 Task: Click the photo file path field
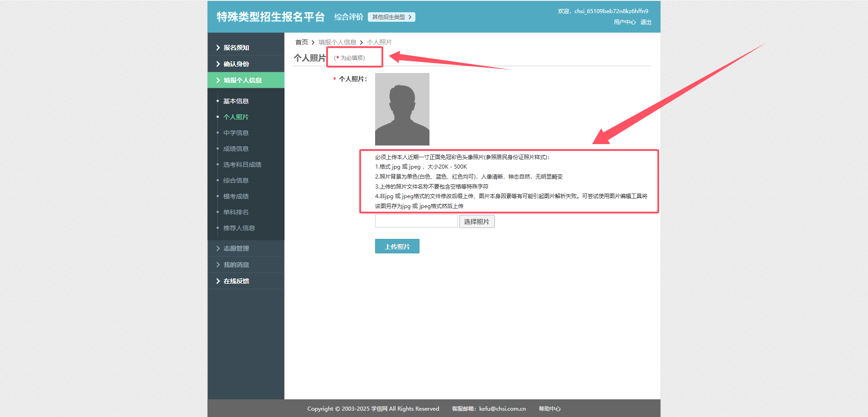416,221
